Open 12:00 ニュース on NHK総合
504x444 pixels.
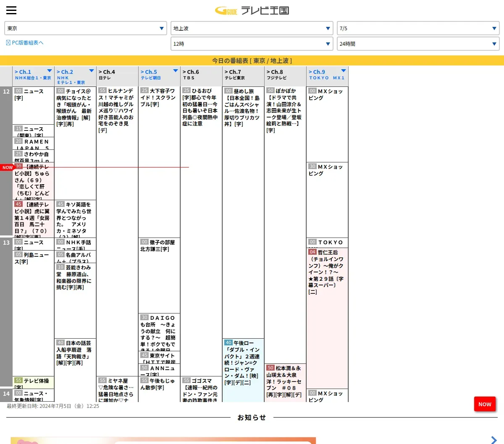33,106
